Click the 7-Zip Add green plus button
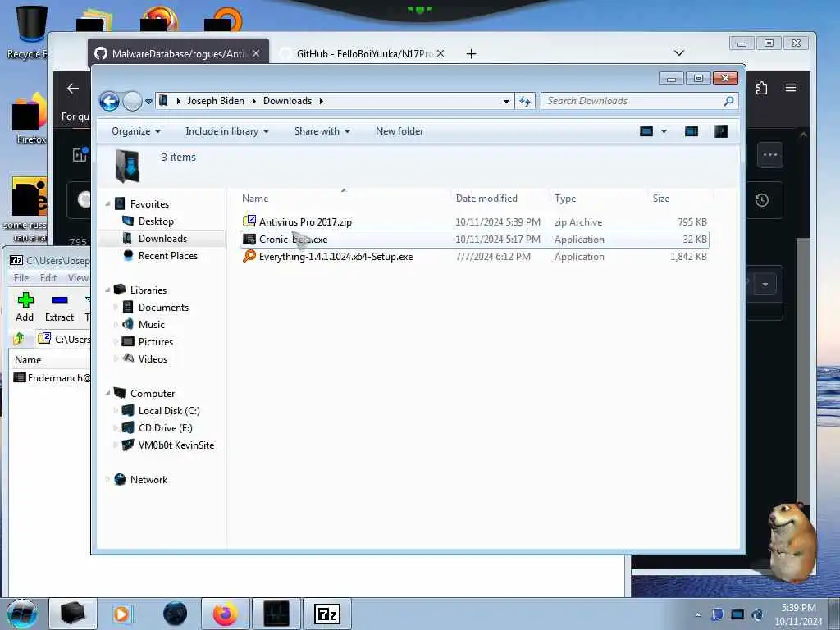840x630 pixels. (x=25, y=307)
